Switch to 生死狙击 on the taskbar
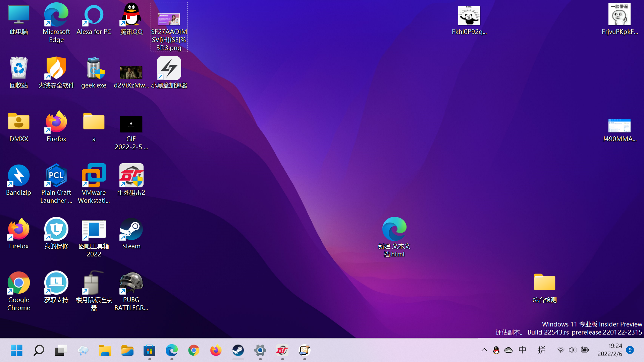644x362 pixels. (x=282, y=350)
